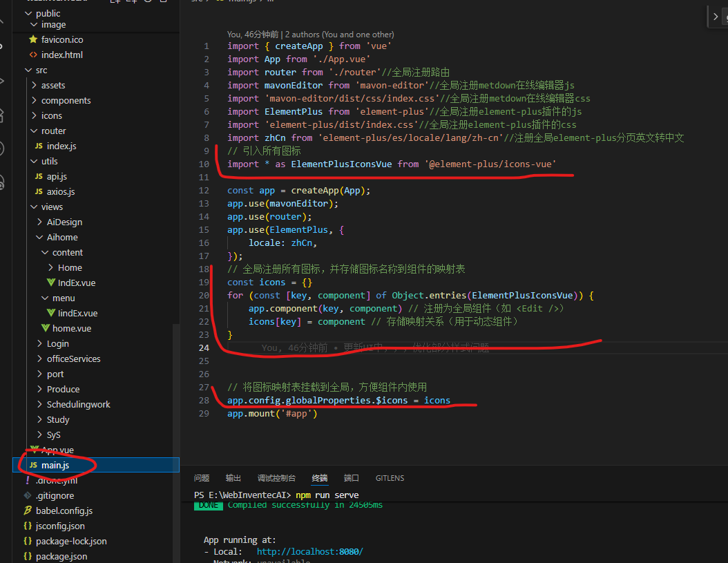Click the $icons globalProperties assignment line
This screenshot has height=563, width=728.
click(x=338, y=401)
